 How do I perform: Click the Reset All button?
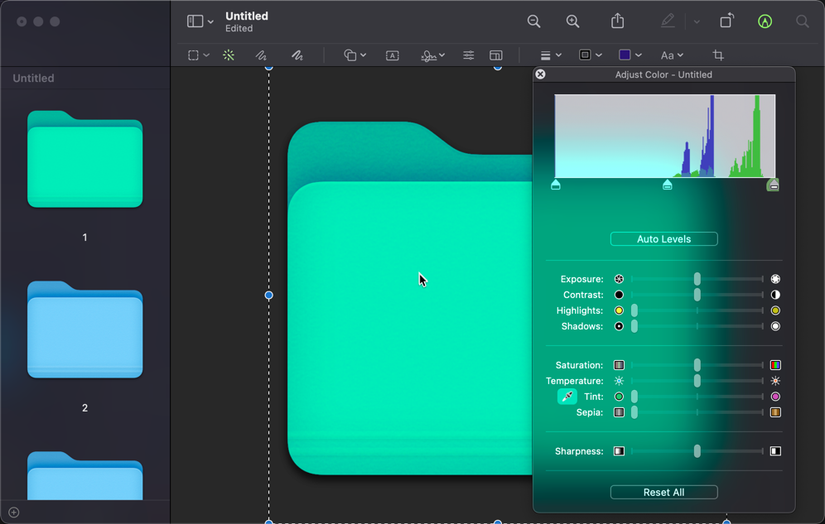[x=664, y=492]
